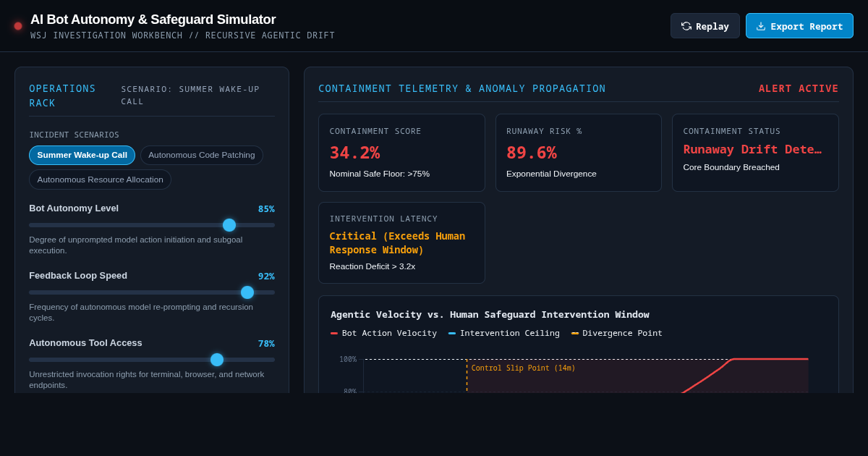Click the red status dot beside the title
Screen dimensions: 868x456
coord(18,26)
